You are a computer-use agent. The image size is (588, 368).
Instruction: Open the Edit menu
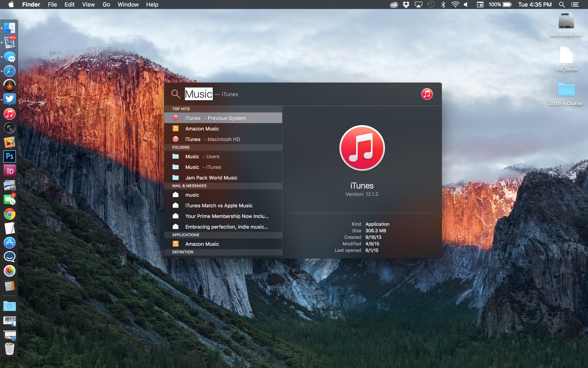click(x=69, y=5)
